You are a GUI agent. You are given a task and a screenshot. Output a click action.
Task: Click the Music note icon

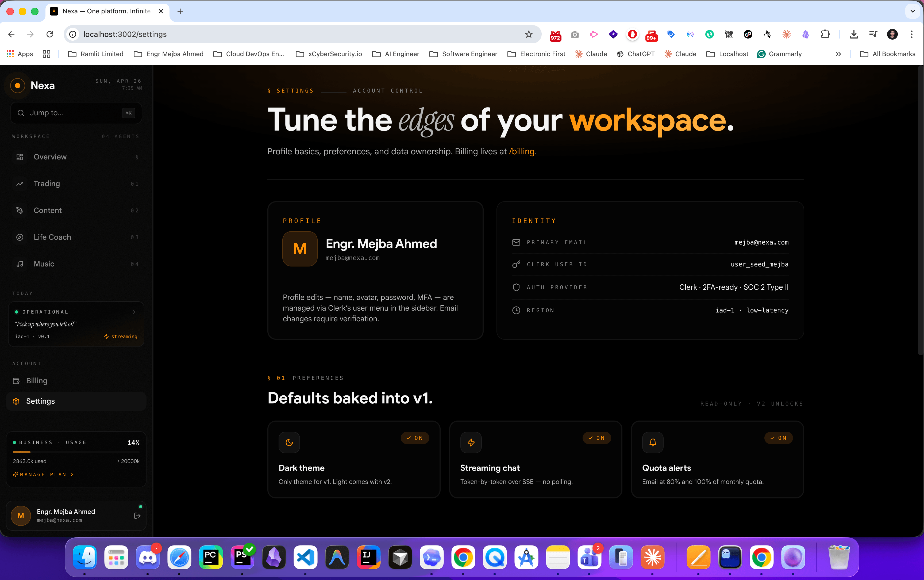tap(20, 264)
